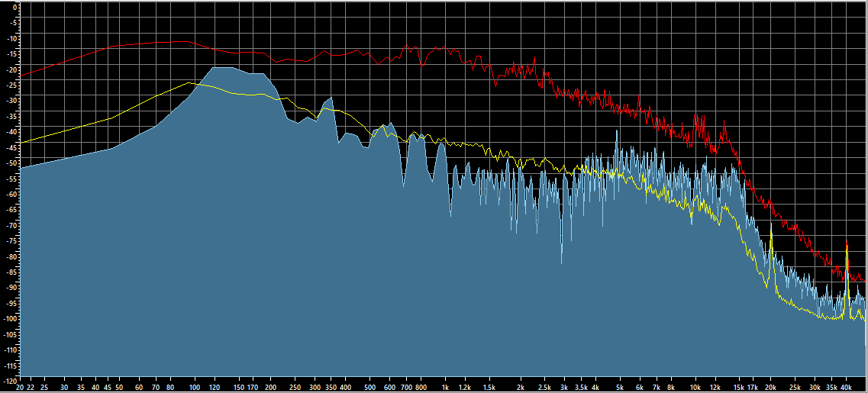Click the 40k frequency axis label
This screenshot has width=868, height=393.
[x=846, y=388]
